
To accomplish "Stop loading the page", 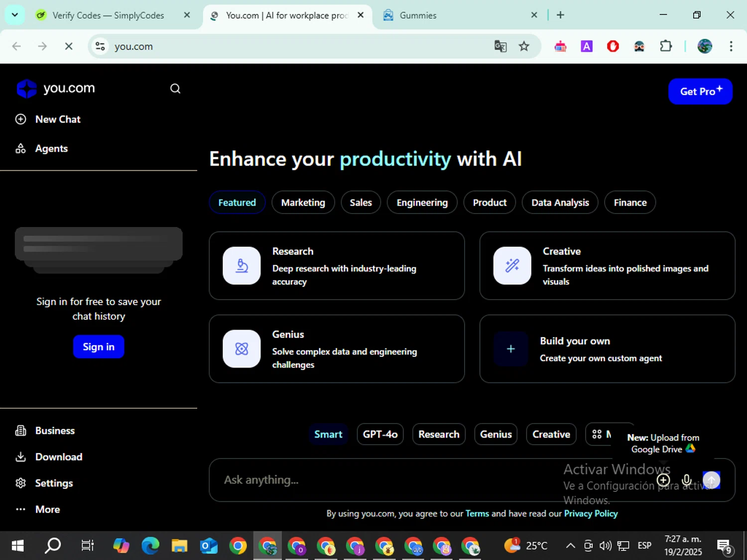I will click(69, 46).
